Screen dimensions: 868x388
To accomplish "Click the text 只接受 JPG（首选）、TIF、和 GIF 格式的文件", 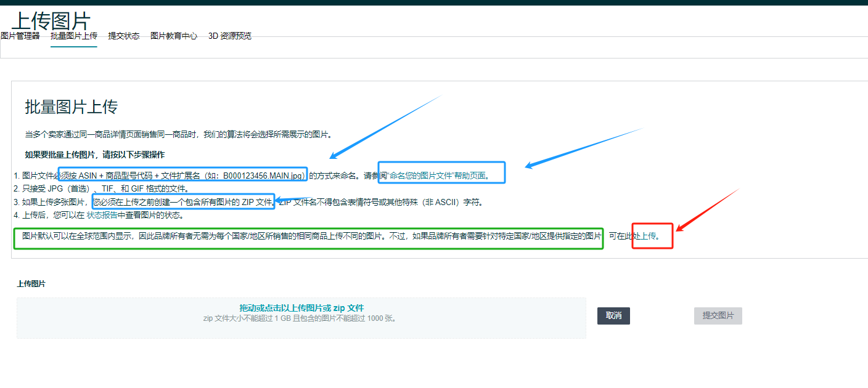I will [106, 188].
